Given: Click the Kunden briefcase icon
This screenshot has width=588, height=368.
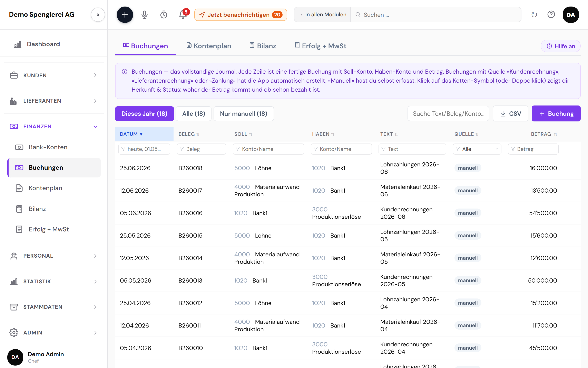Looking at the screenshot, I should [x=14, y=75].
